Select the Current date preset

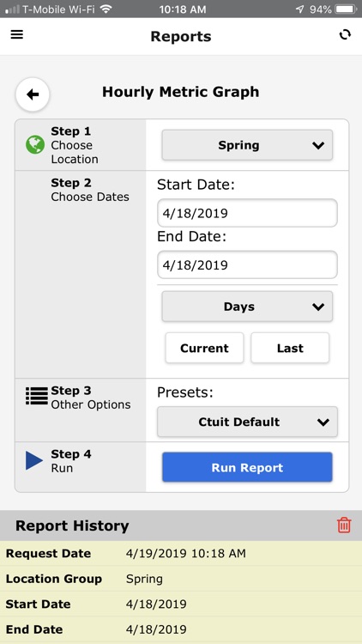tap(204, 348)
